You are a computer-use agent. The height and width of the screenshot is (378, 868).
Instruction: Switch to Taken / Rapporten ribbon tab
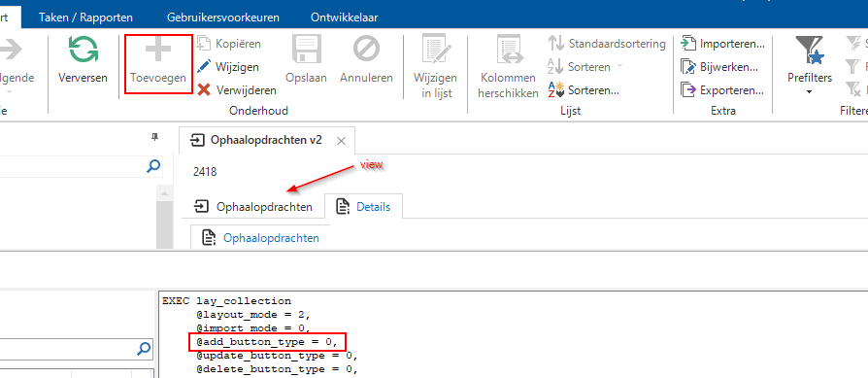[85, 17]
